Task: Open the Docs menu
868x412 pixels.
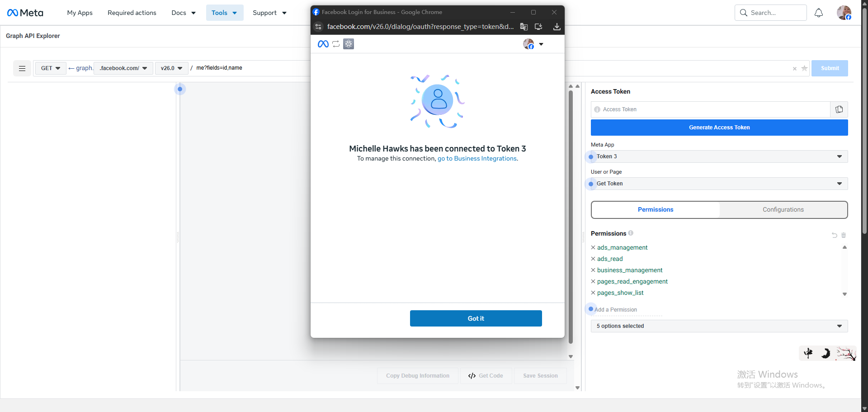Action: (x=184, y=13)
